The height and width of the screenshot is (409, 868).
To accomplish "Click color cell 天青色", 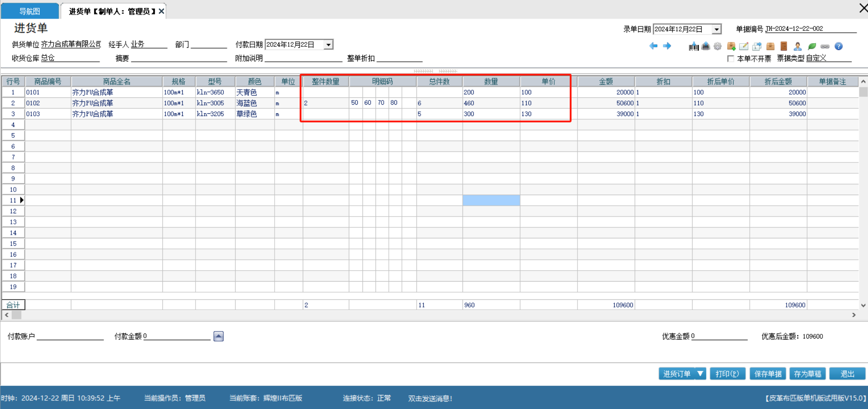I will pos(255,92).
